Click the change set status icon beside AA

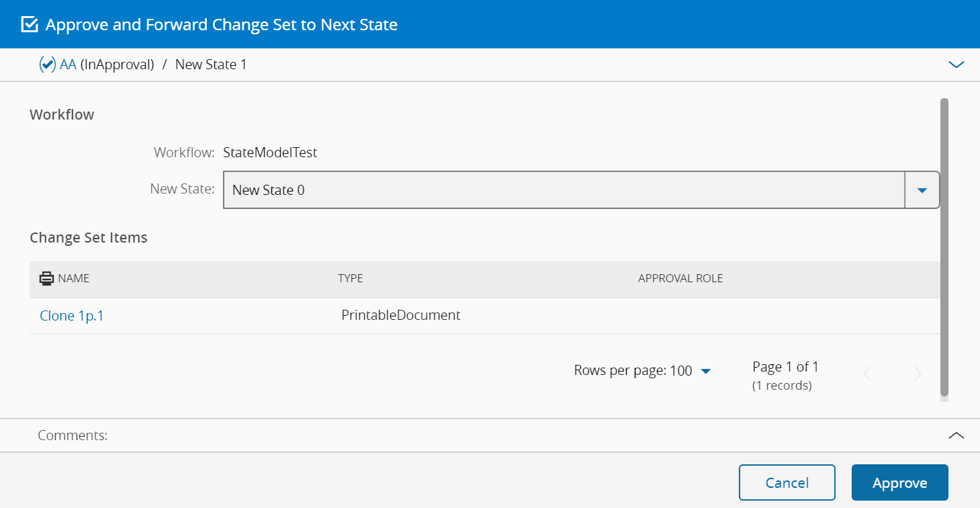pos(47,65)
